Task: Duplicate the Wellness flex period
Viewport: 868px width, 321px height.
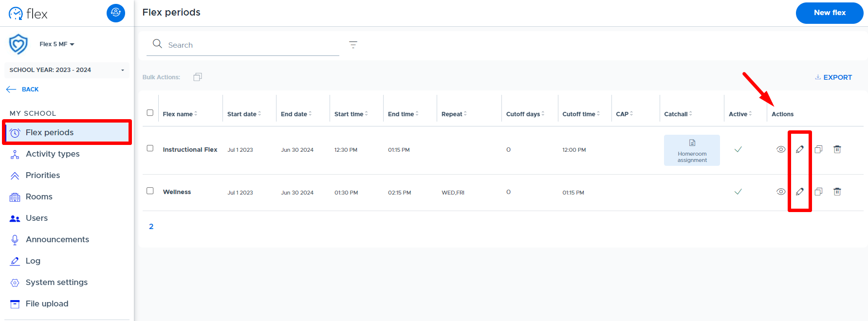Action: pyautogui.click(x=818, y=192)
